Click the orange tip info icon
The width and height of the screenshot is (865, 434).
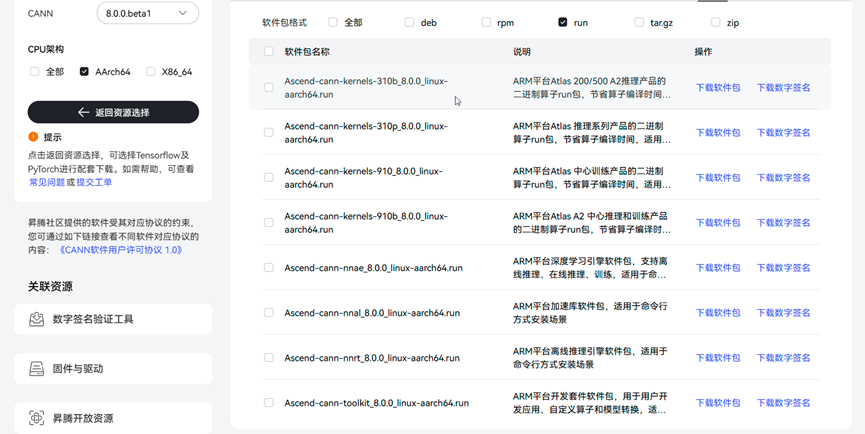click(33, 137)
